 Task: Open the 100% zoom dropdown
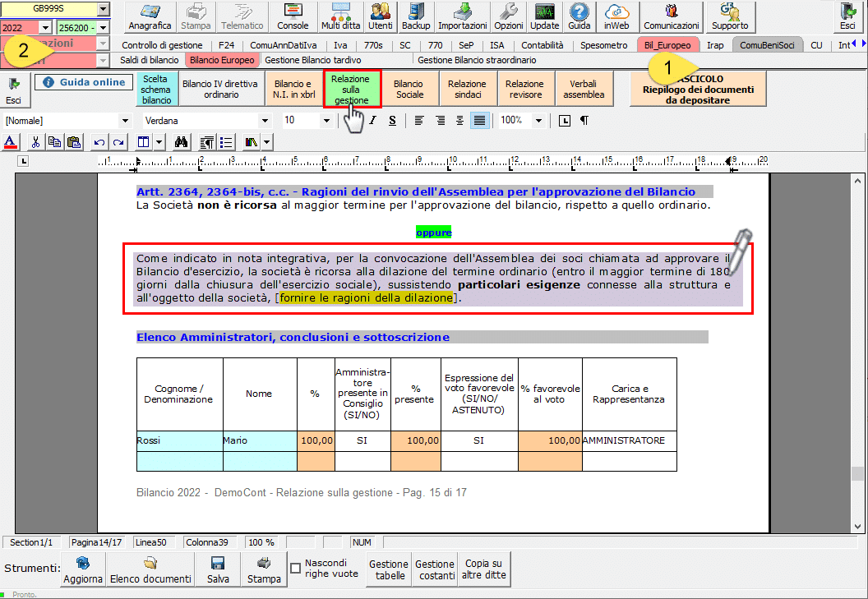pyautogui.click(x=538, y=121)
